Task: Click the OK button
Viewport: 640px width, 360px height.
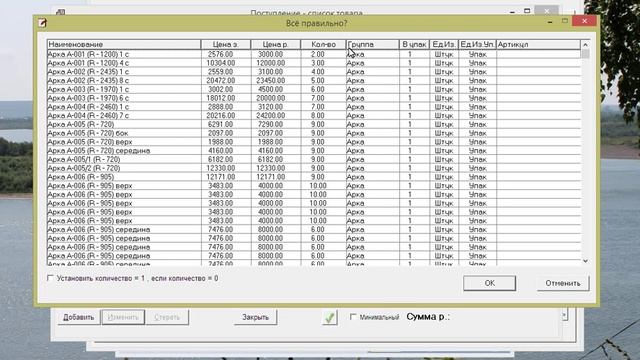Action: click(489, 283)
